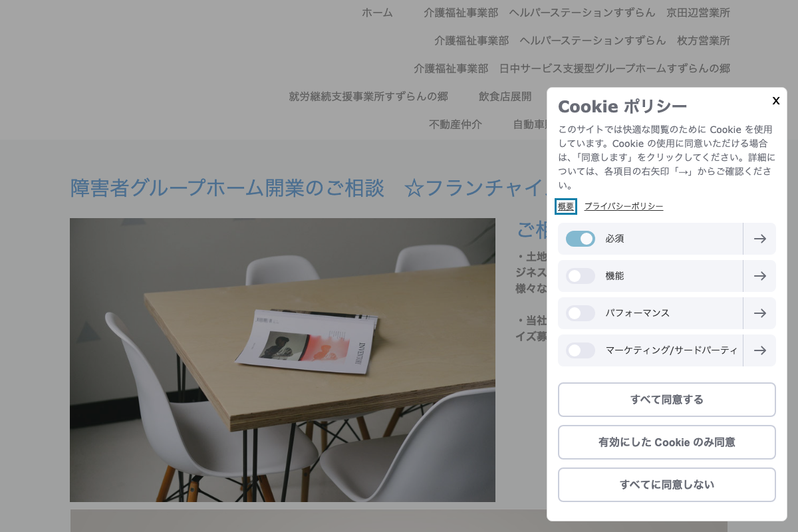The image size is (798, 532).
Task: Open the 概要 link
Action: tap(566, 207)
